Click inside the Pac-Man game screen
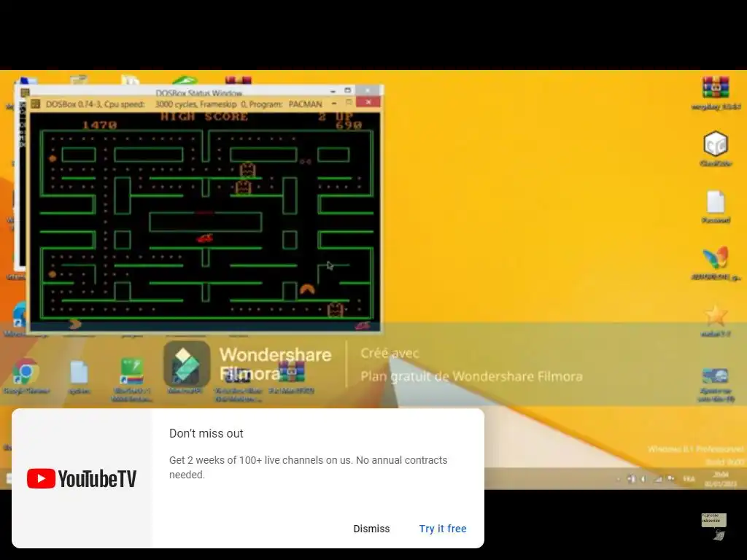 click(x=205, y=220)
